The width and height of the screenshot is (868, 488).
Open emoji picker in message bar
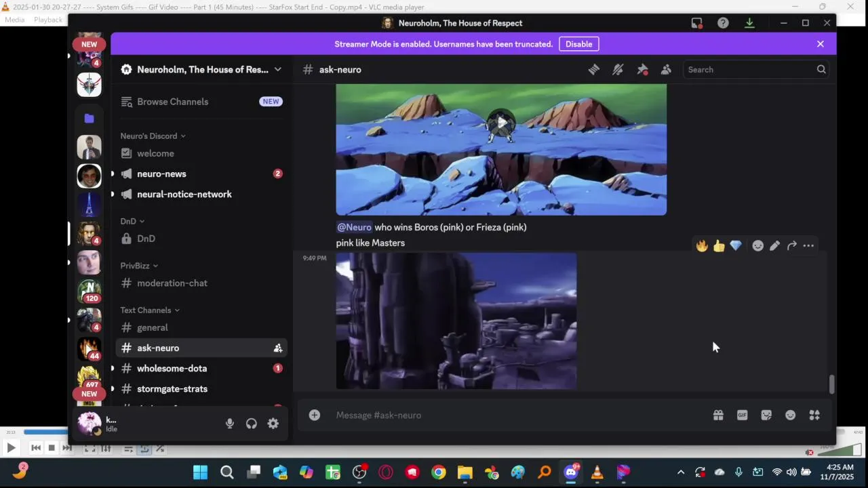click(790, 415)
